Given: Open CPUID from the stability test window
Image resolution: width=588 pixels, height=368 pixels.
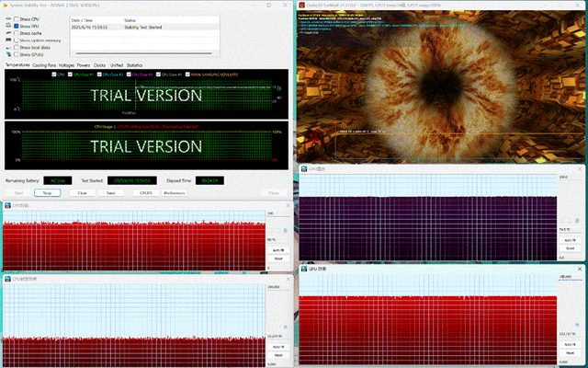Looking at the screenshot, I should [146, 193].
